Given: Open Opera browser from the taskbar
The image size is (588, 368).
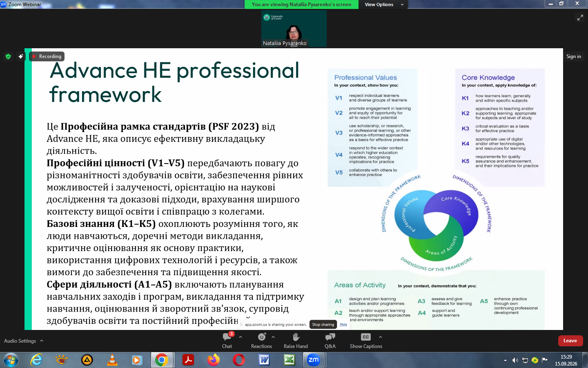Looking at the screenshot, I should (x=239, y=360).
